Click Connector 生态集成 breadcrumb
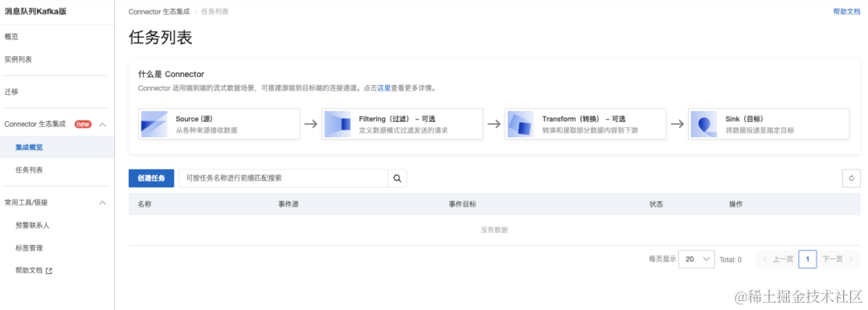Viewport: 868px width, 310px height. pyautogui.click(x=158, y=11)
